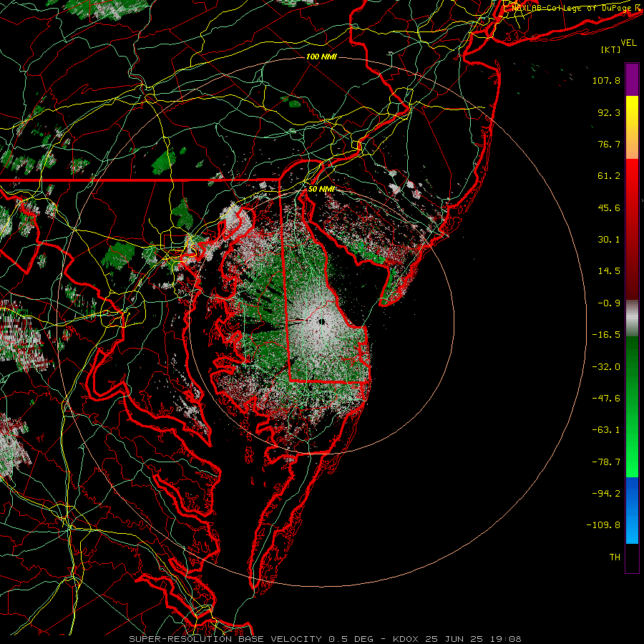Click the 92.3 velocity scale value
This screenshot has height=644, width=644.
pos(609,112)
